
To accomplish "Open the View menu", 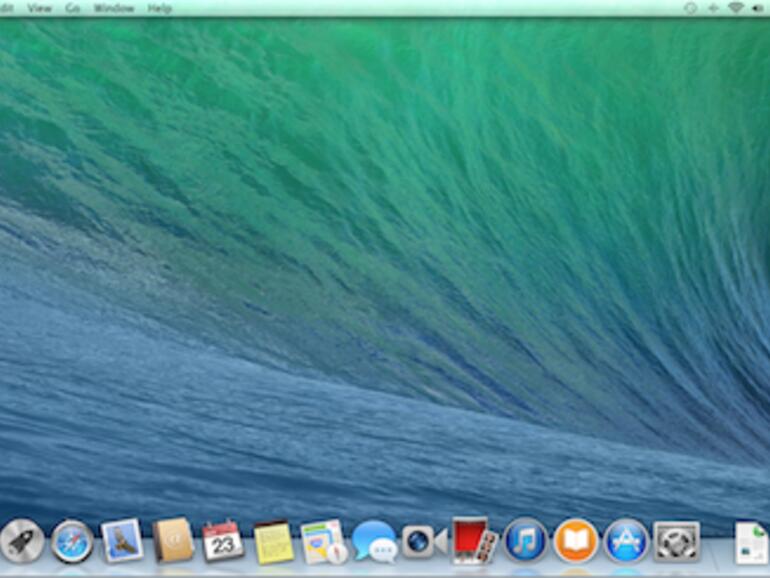I will [40, 8].
